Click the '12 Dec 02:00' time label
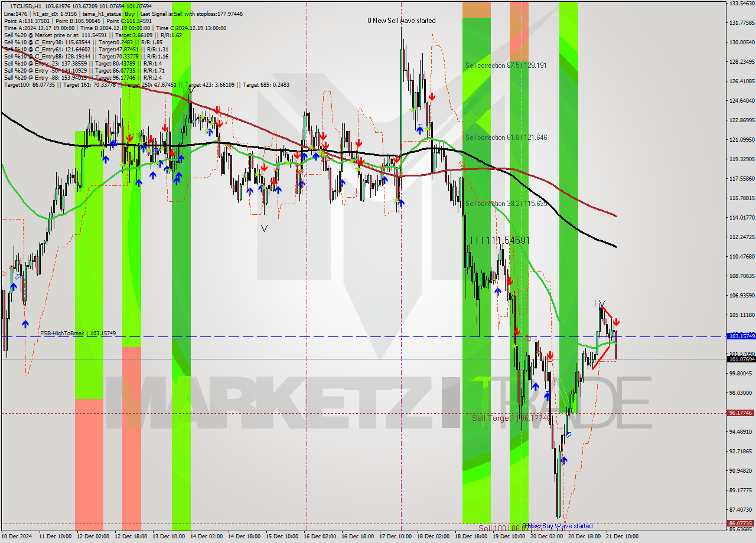Viewport: 756px width, 543px height. 93,537
